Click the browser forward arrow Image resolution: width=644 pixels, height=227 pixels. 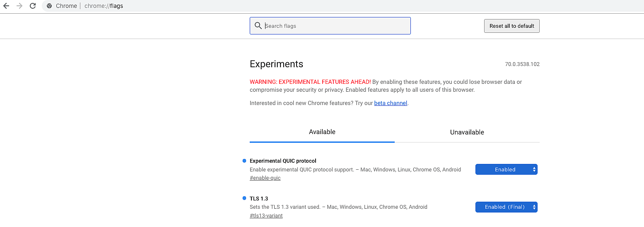click(19, 6)
